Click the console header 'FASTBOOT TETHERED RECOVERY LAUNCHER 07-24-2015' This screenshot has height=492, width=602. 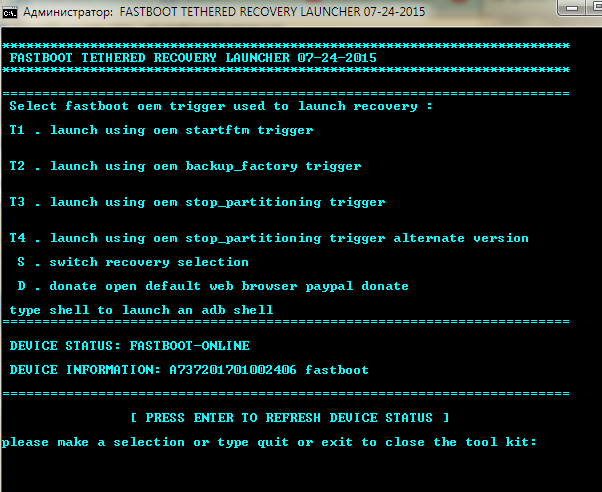point(193,58)
